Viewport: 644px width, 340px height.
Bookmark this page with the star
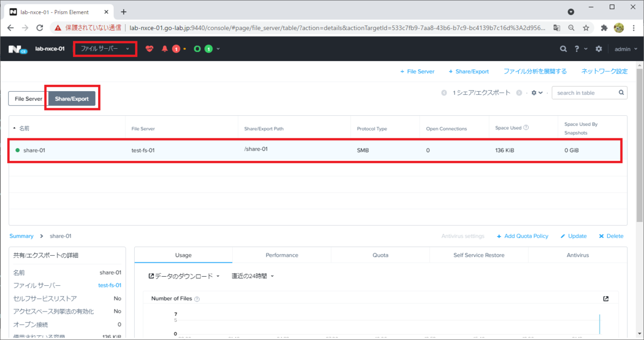pos(586,27)
